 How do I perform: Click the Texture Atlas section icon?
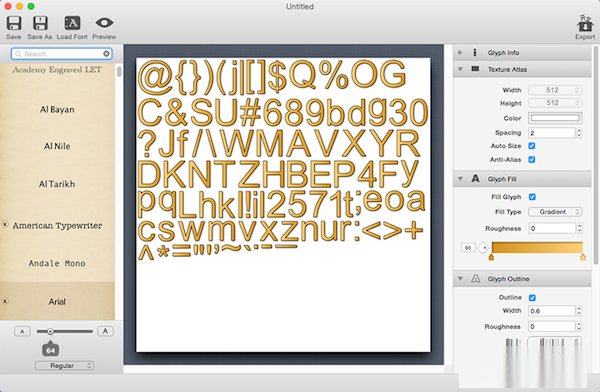click(x=475, y=69)
